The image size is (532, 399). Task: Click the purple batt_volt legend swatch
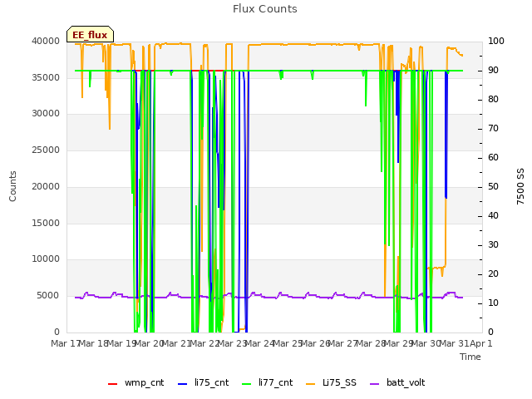tap(374, 384)
